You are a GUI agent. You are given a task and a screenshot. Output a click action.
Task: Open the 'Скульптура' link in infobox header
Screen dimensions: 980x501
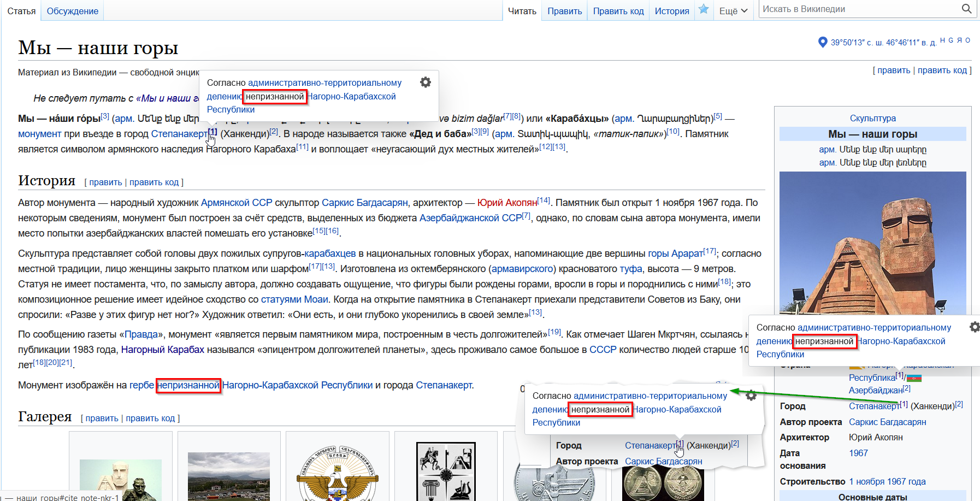tap(873, 119)
